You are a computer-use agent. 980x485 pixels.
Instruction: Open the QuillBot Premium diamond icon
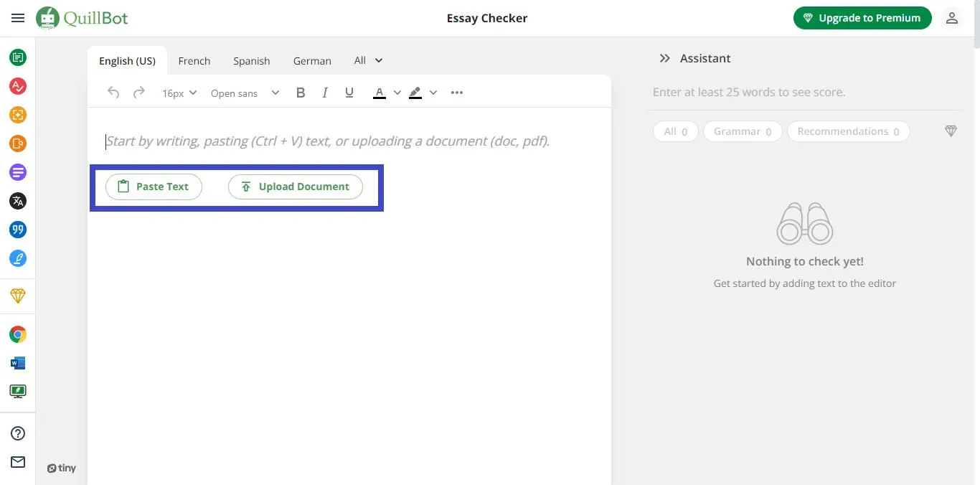click(x=18, y=296)
